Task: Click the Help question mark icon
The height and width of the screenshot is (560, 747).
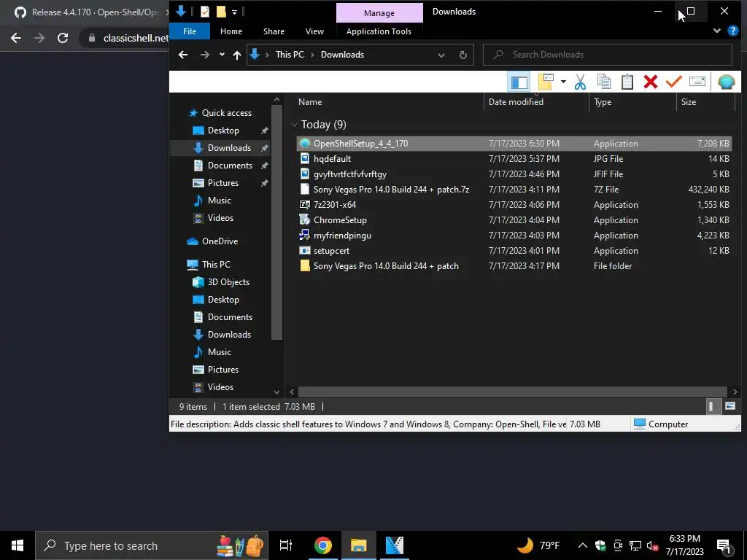Action: tap(732, 31)
